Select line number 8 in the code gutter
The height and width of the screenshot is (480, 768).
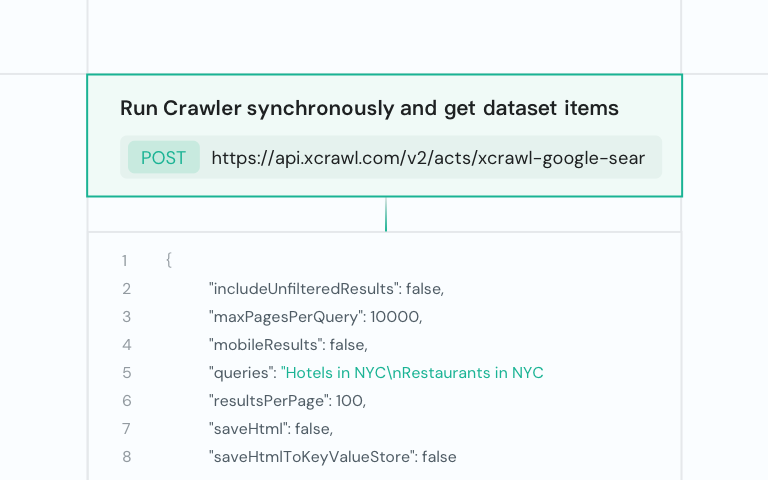pos(126,457)
